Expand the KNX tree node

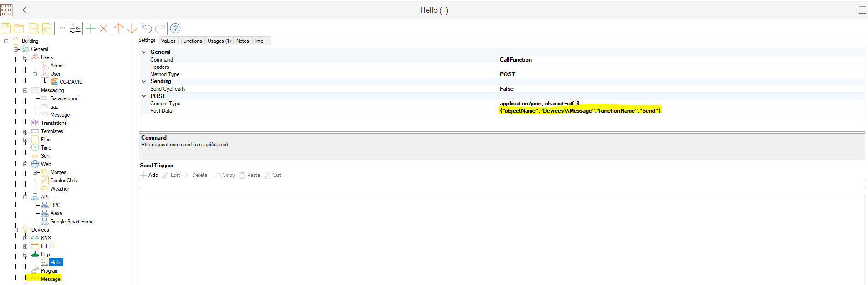click(x=26, y=238)
